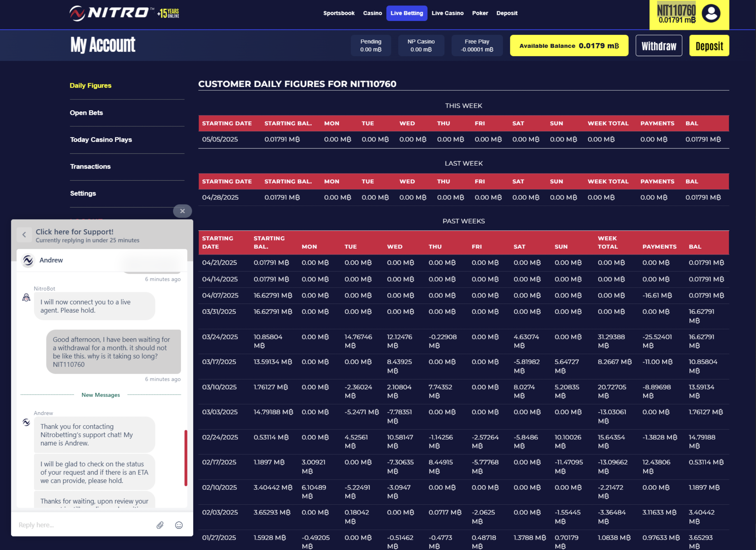Click the 04/28/2025 starting date cell

tap(220, 198)
